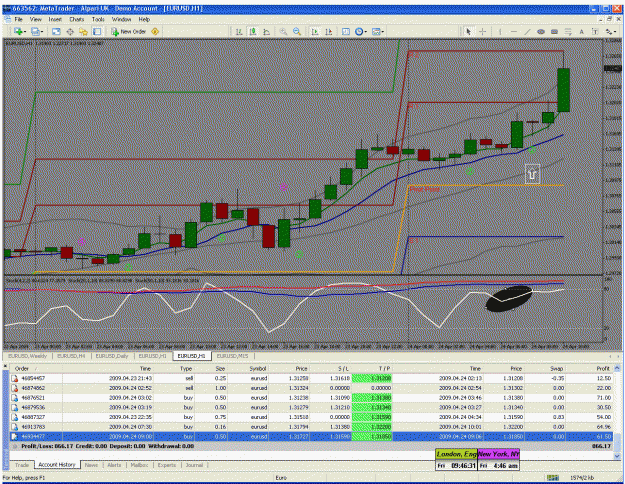This screenshot has width=625, height=484.
Task: Click the Zoom Out magnifier icon
Action: tap(297, 31)
